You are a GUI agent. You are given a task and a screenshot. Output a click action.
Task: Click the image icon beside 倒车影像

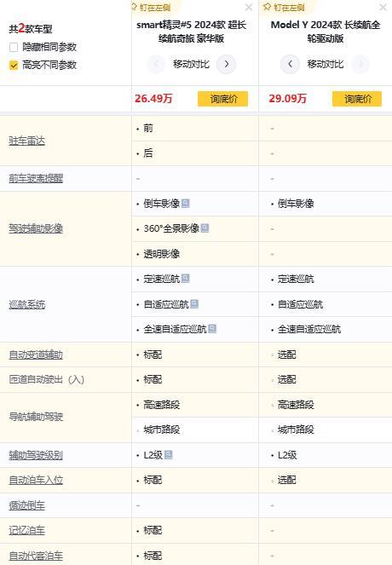click(185, 203)
